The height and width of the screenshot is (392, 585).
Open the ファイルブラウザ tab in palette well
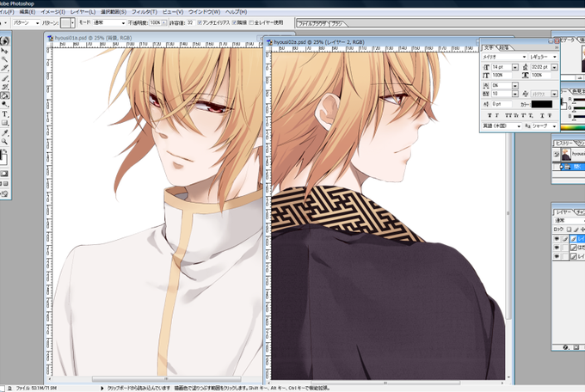pyautogui.click(x=312, y=24)
